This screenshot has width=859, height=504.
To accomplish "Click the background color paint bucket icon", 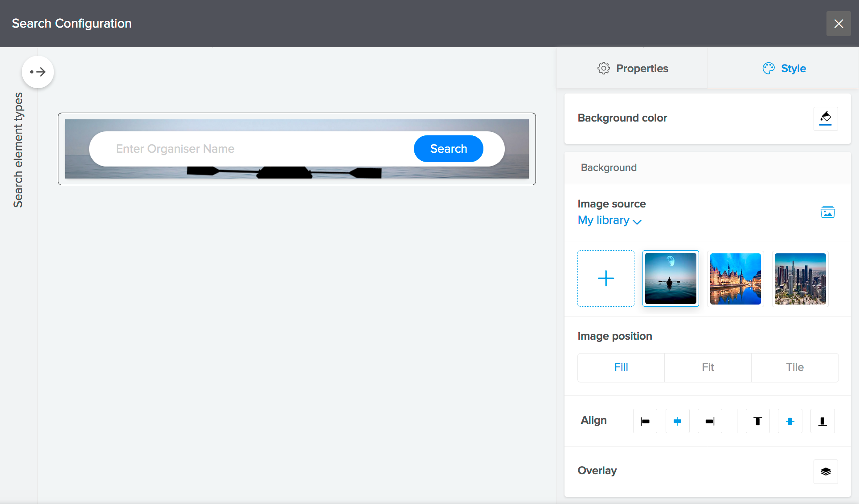I will 825,118.
